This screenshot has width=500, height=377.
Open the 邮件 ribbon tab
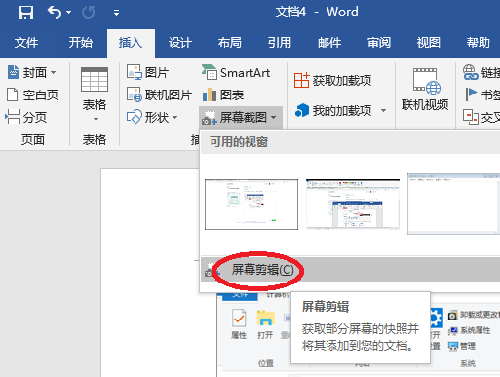point(329,43)
